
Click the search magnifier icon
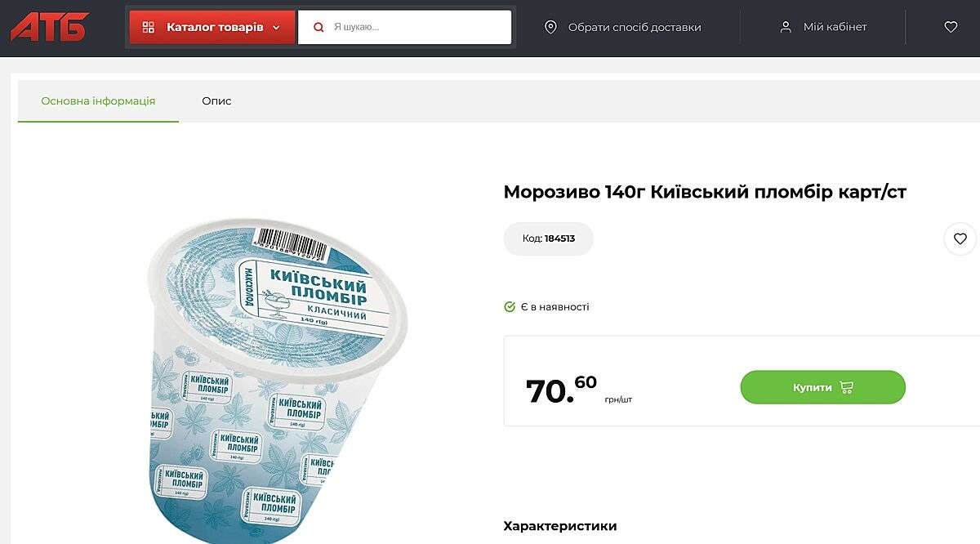point(319,27)
